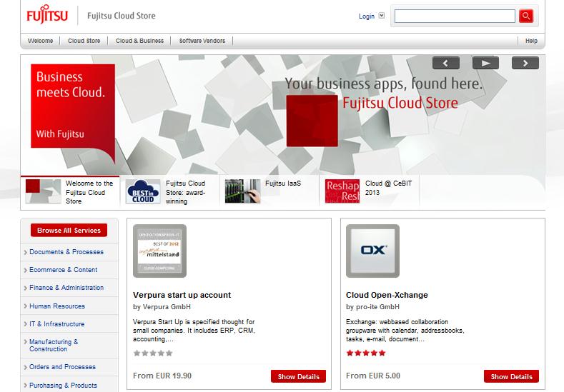Viewport: 564px width, 392px height.
Task: Show previous banner slide
Action: tap(446, 64)
